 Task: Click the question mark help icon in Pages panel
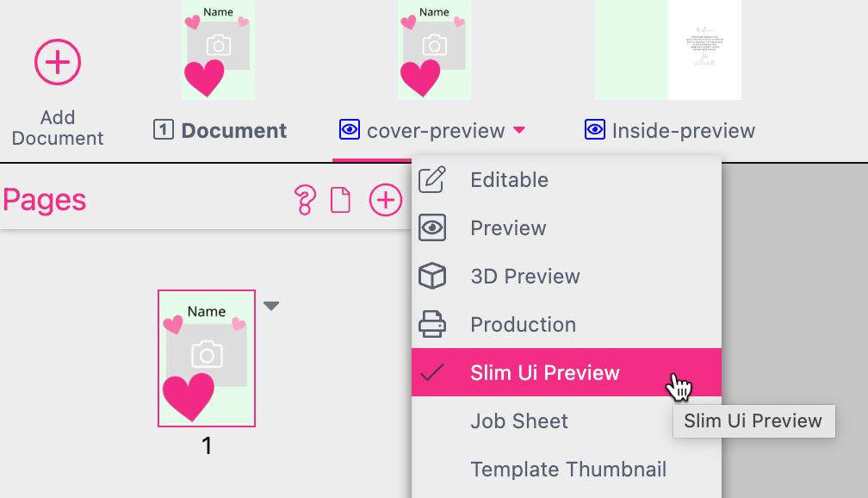[x=305, y=200]
